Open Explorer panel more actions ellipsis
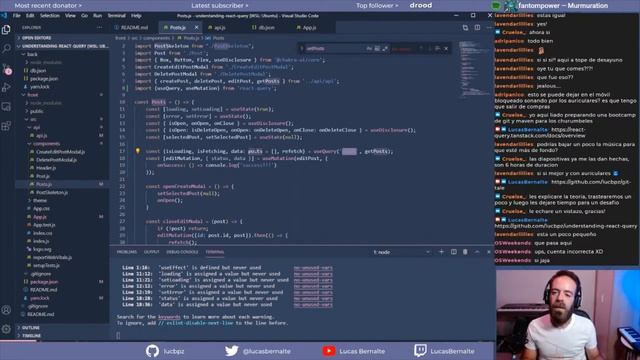Screen dimensions: 640x360 tap(100, 27)
